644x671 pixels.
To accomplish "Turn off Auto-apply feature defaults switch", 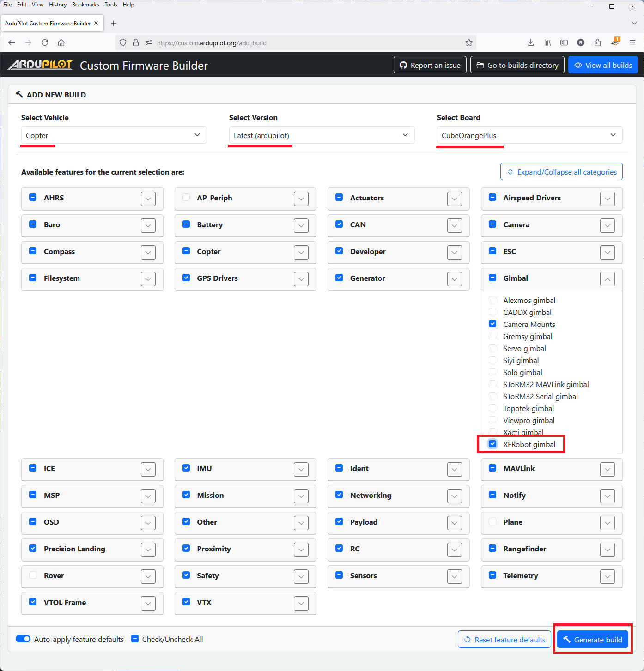I will tap(23, 639).
